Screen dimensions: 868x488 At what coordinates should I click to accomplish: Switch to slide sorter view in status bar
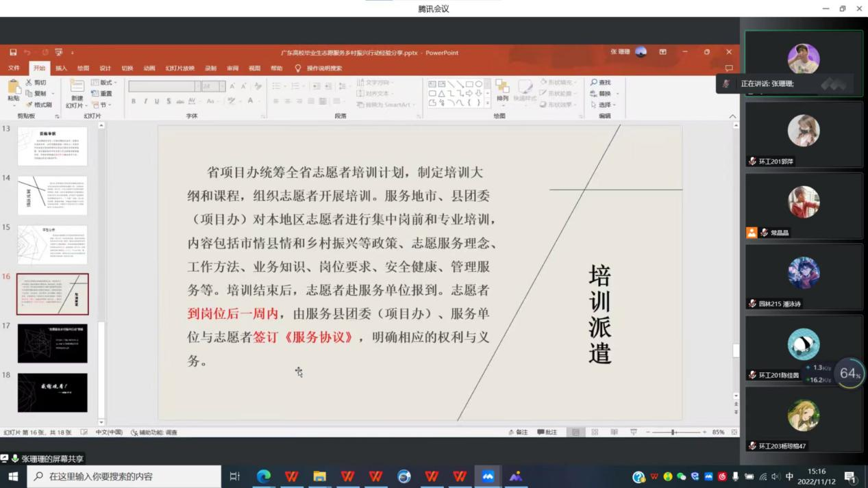pyautogui.click(x=595, y=433)
